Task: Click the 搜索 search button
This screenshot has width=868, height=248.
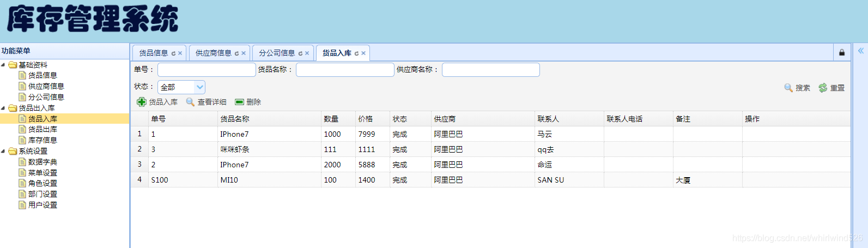Action: point(797,88)
